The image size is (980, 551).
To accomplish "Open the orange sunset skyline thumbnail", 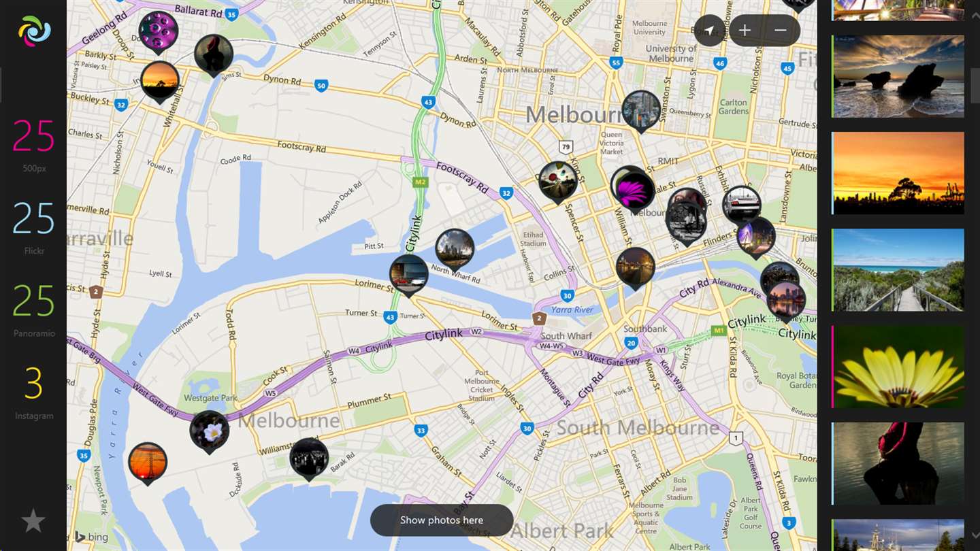I will point(898,173).
